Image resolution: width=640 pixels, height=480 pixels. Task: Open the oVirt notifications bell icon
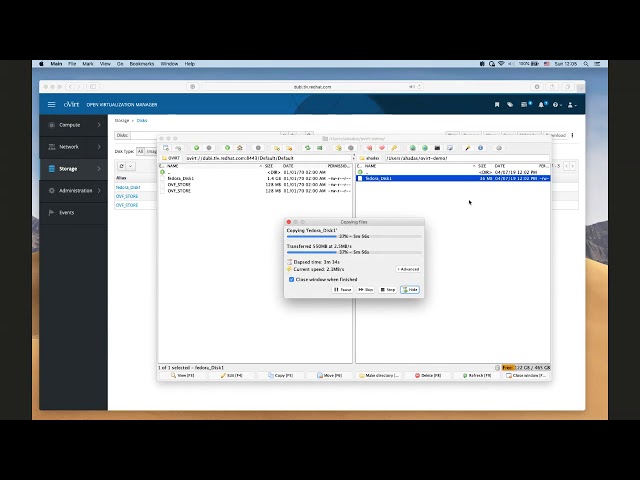point(542,104)
